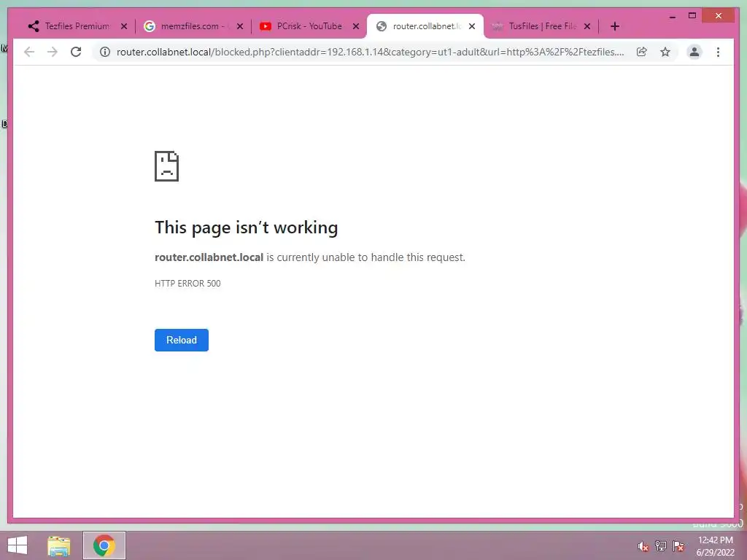747x560 pixels.
Task: Maximize the Chrome window
Action: tap(692, 16)
